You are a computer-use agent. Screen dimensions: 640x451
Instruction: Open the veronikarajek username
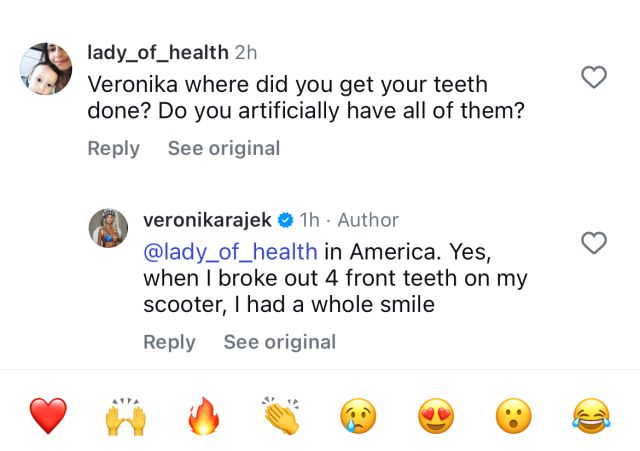[208, 220]
